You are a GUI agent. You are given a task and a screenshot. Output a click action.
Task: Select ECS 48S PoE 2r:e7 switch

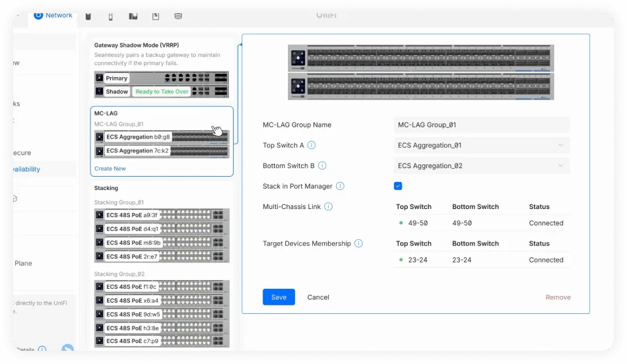[162, 256]
